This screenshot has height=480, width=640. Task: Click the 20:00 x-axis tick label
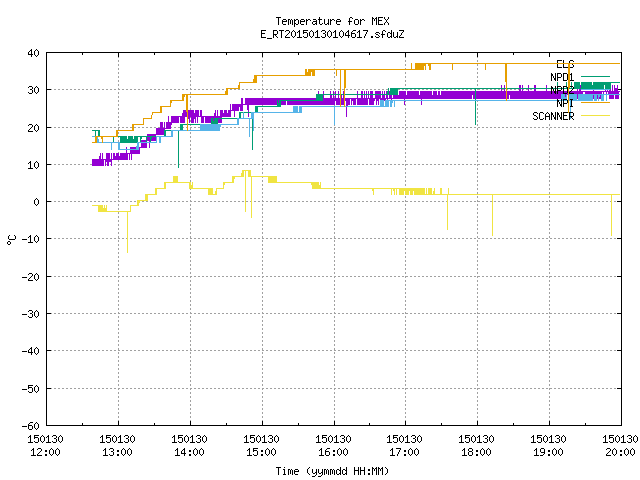tap(620, 452)
